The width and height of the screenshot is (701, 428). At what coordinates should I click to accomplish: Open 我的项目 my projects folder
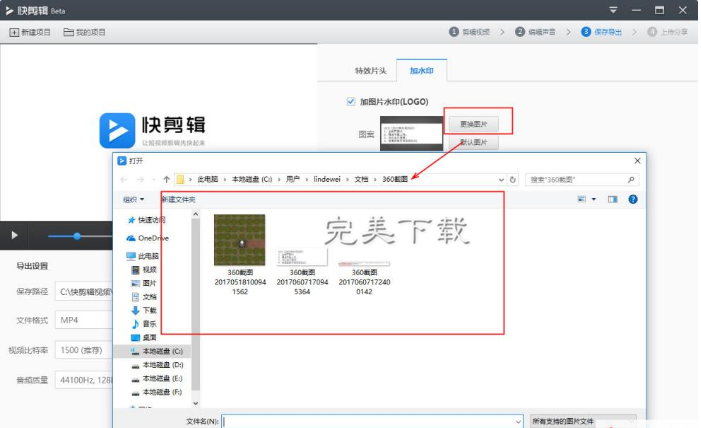pos(84,32)
